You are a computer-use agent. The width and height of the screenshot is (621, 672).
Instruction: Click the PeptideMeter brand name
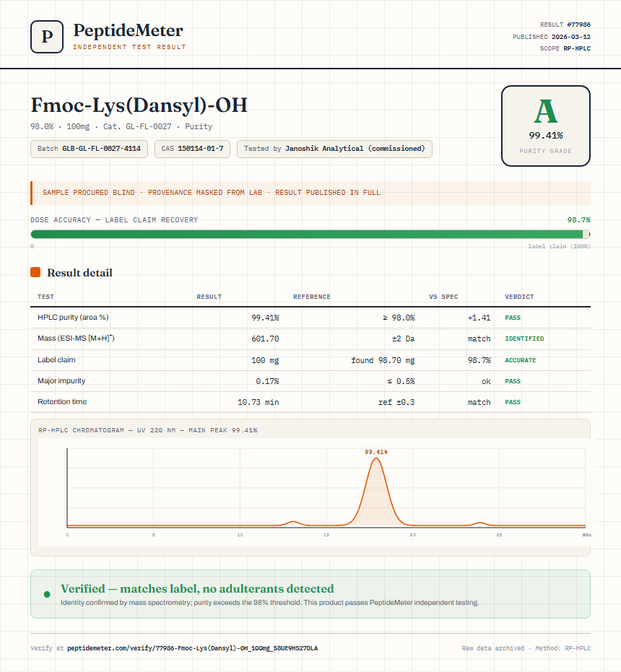[129, 30]
